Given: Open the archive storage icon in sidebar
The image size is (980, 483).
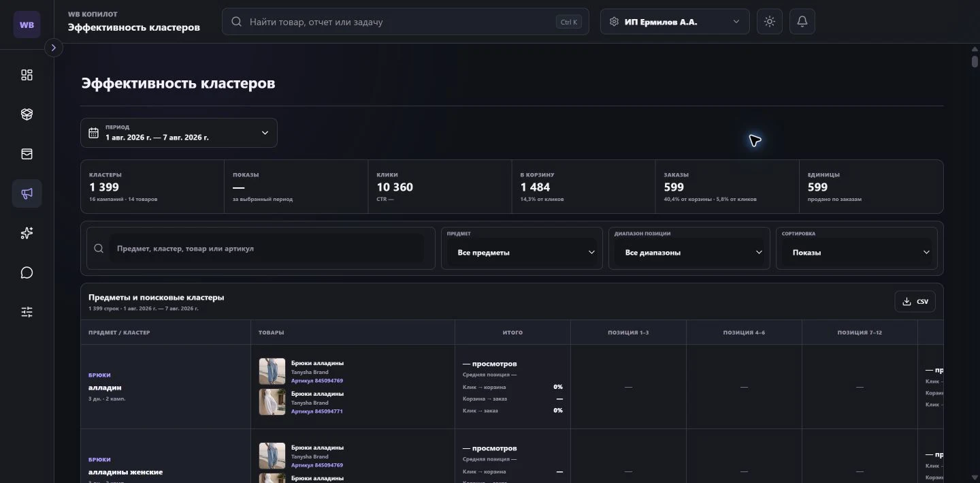Looking at the screenshot, I should 27,154.
